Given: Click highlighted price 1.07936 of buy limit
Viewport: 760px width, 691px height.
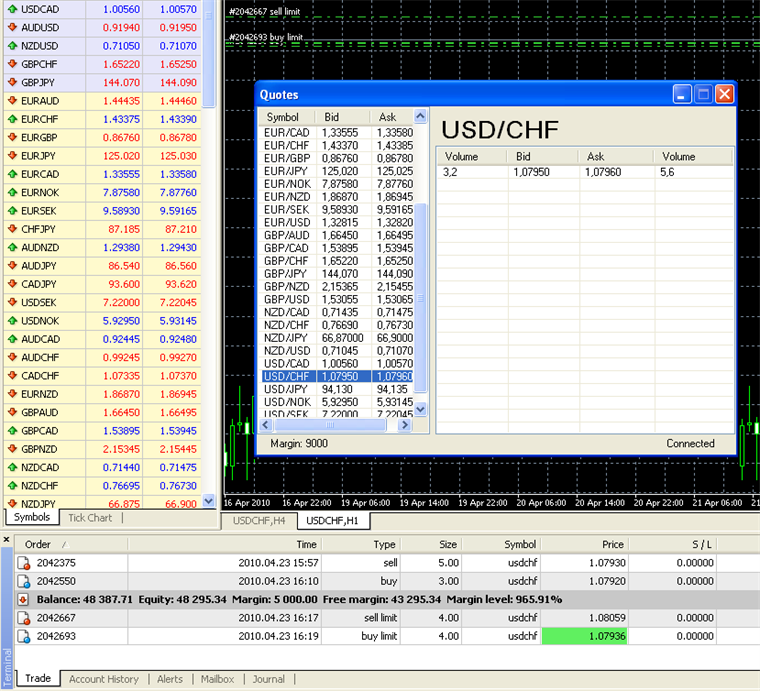Looking at the screenshot, I should click(585, 636).
